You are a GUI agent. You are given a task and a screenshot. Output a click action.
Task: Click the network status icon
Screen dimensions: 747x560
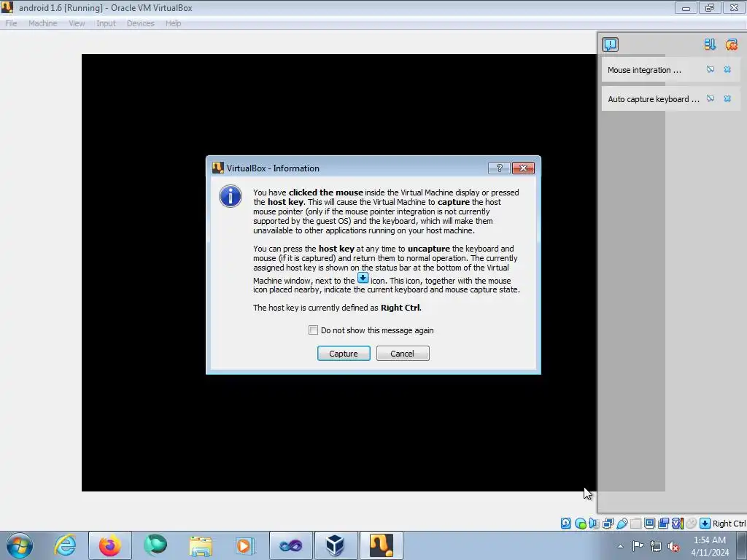pos(608,524)
